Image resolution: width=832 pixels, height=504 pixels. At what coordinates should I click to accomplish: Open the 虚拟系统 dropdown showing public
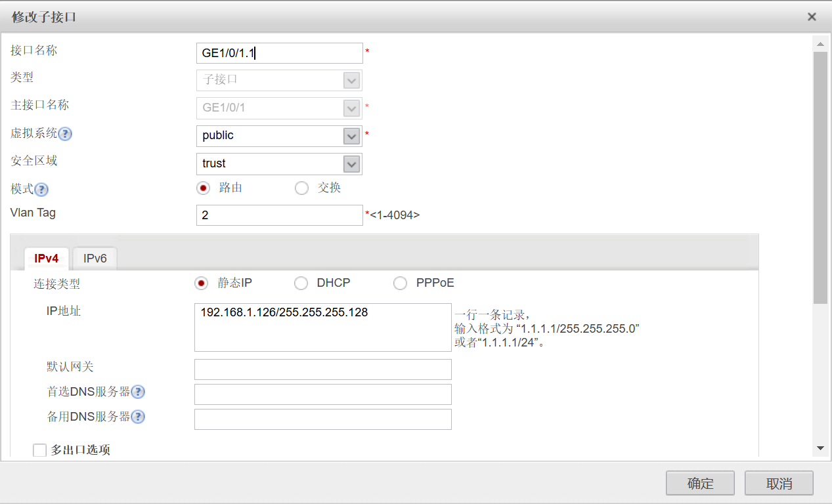point(279,136)
